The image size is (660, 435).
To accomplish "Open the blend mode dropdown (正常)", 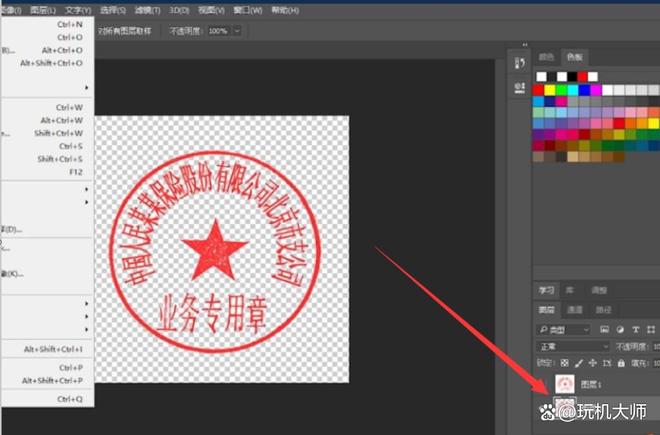I will click(572, 346).
